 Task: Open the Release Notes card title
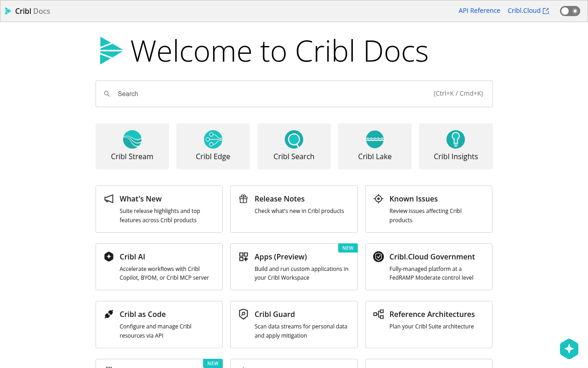coord(280,199)
